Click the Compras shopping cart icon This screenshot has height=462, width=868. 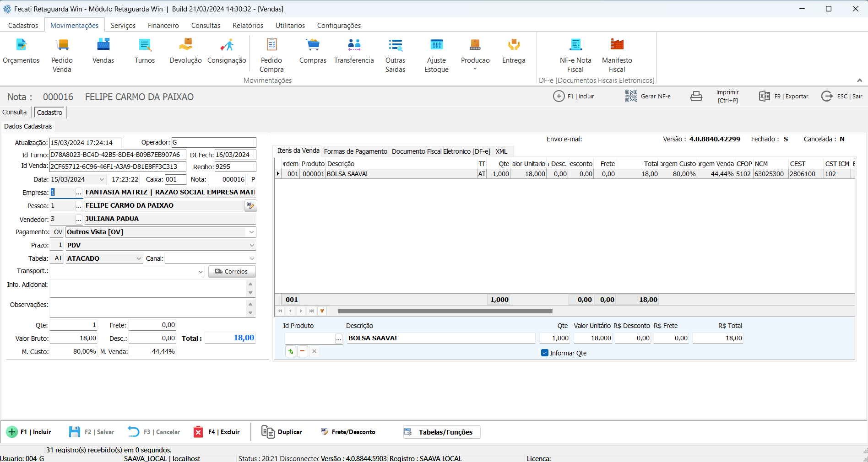tap(313, 45)
